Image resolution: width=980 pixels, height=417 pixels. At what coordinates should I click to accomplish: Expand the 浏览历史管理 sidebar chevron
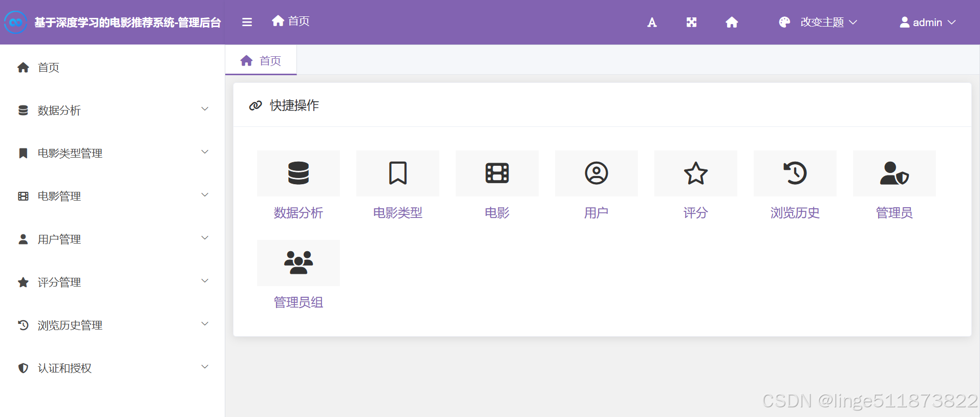pos(205,324)
